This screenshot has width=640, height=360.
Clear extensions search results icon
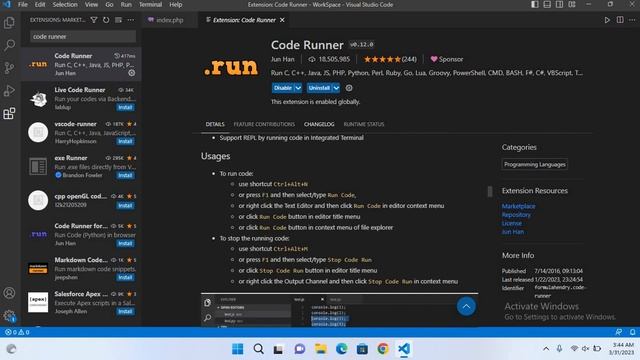[x=118, y=20]
